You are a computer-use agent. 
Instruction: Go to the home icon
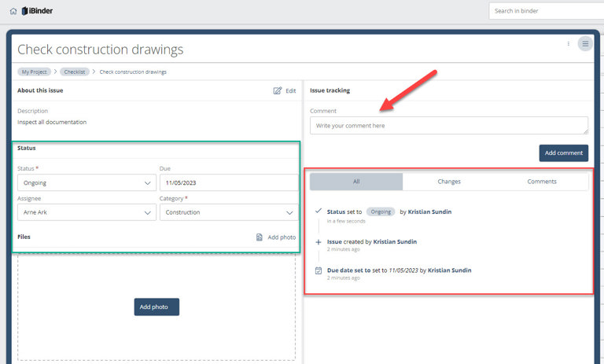(13, 11)
